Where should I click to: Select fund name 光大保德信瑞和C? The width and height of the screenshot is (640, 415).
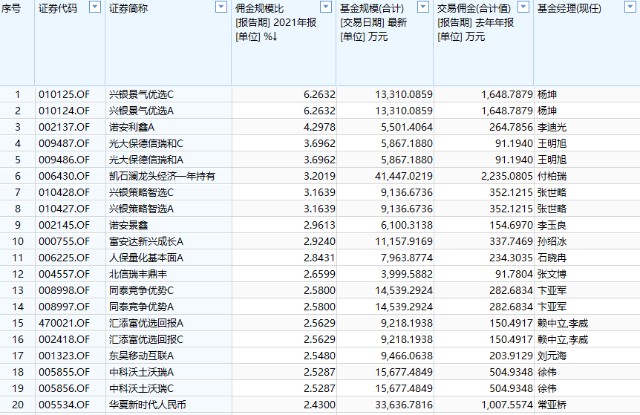coord(146,143)
